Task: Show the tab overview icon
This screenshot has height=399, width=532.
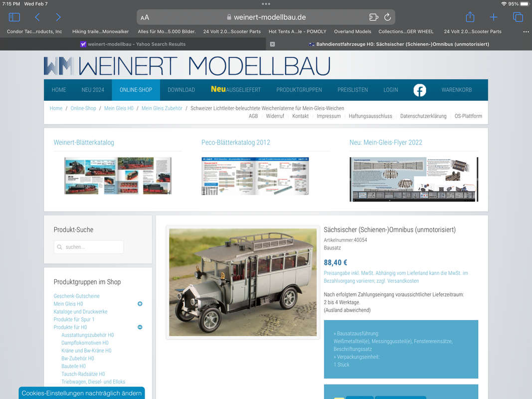Action: tap(518, 17)
